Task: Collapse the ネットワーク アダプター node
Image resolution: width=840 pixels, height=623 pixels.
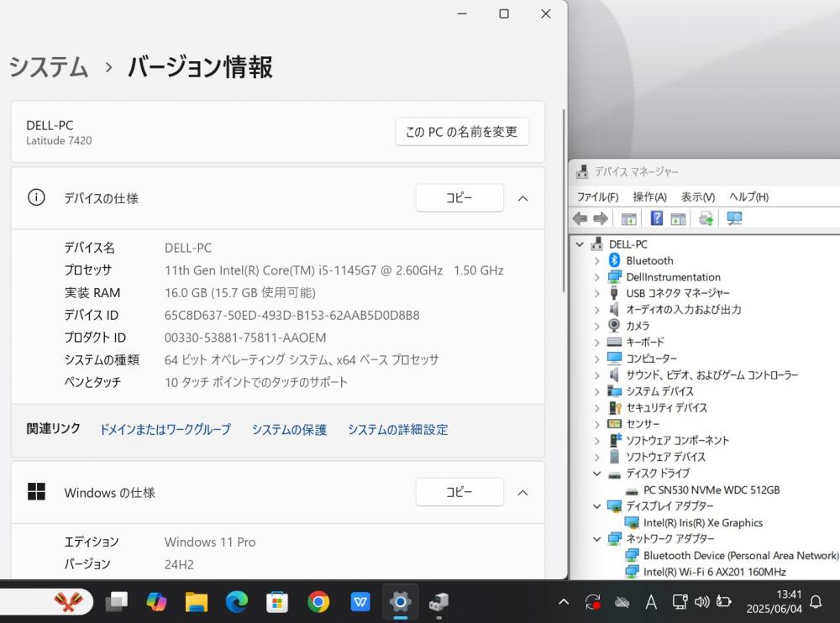Action: tap(596, 539)
